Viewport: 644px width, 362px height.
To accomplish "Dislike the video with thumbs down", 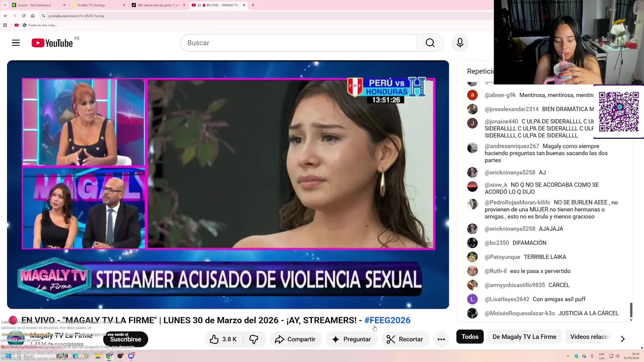I will (x=254, y=339).
